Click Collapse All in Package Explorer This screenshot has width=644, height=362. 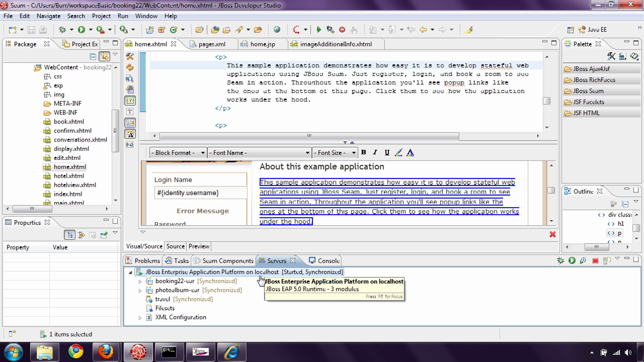pos(93,56)
